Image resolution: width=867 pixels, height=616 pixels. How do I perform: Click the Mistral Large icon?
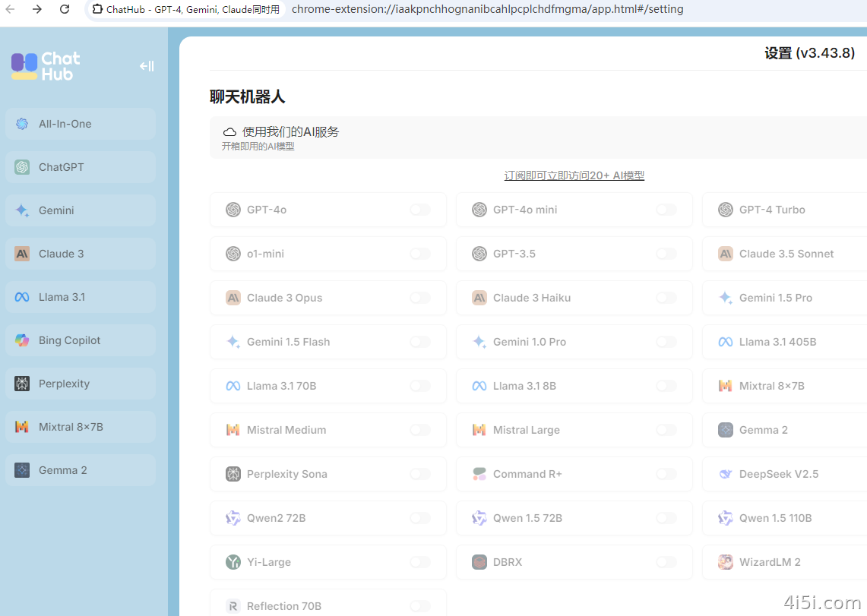(479, 430)
